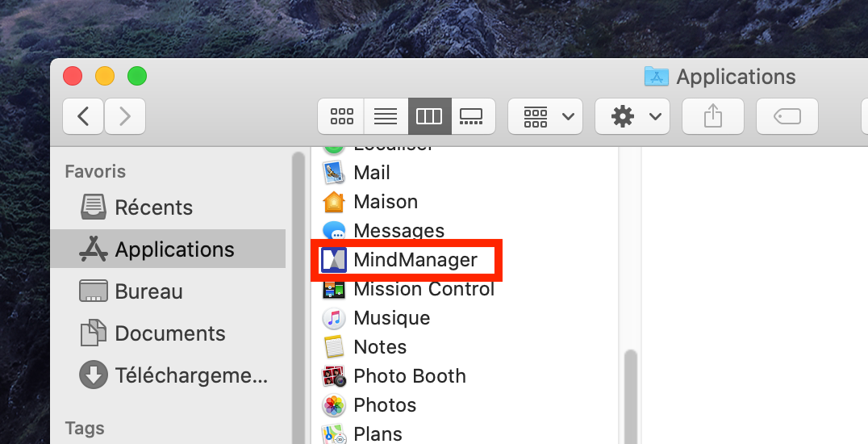Select Photo Booth in the list
Screen dimensions: 868x444
[x=409, y=376]
